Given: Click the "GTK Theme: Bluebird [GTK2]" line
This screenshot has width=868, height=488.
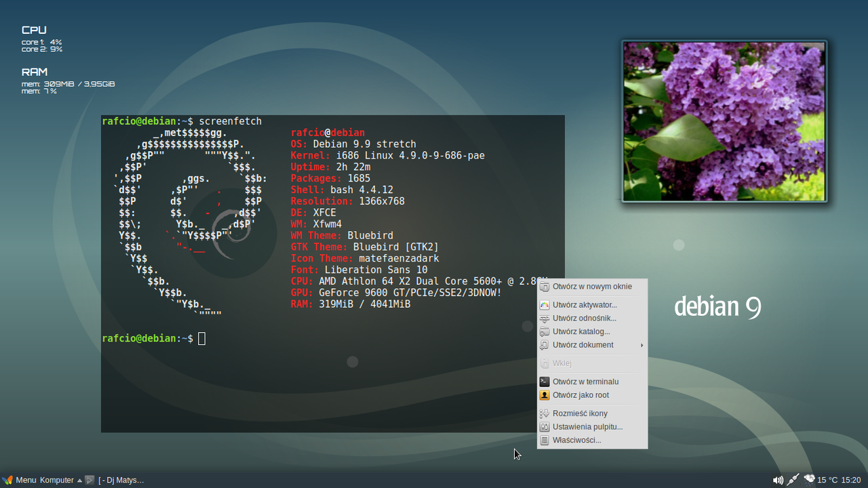Looking at the screenshot, I should point(365,247).
